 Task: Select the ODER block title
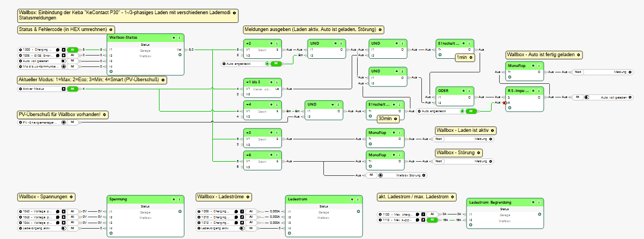[x=443, y=90]
